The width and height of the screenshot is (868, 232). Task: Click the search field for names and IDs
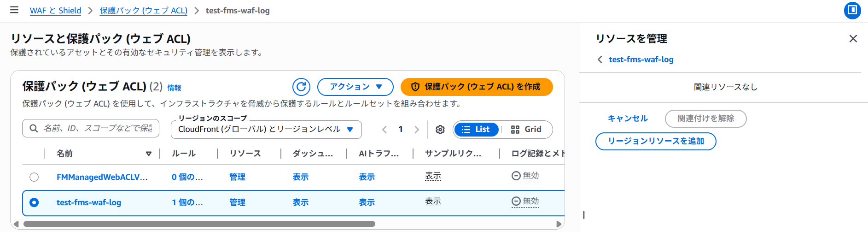(97, 128)
